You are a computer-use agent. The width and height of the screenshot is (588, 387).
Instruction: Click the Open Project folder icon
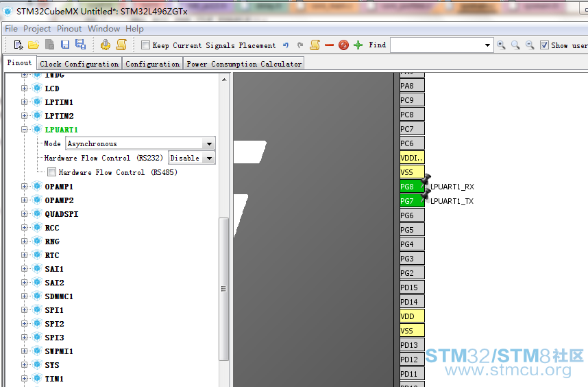pos(34,45)
